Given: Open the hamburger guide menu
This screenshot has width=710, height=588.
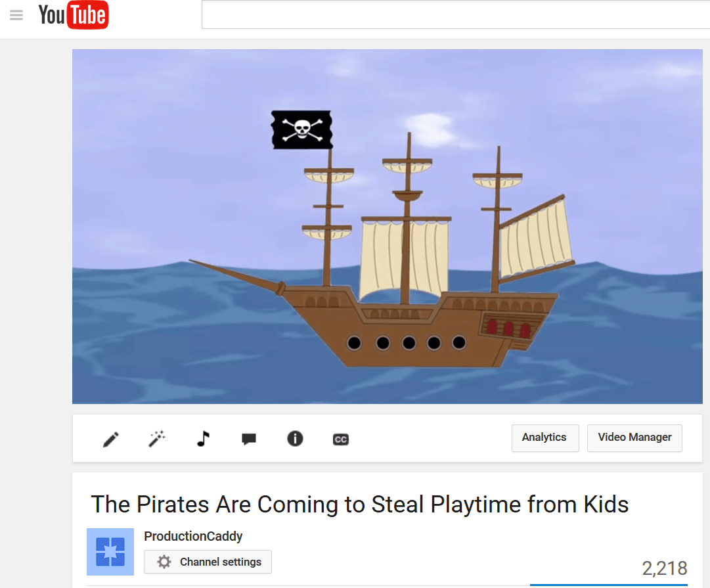Looking at the screenshot, I should click(16, 15).
